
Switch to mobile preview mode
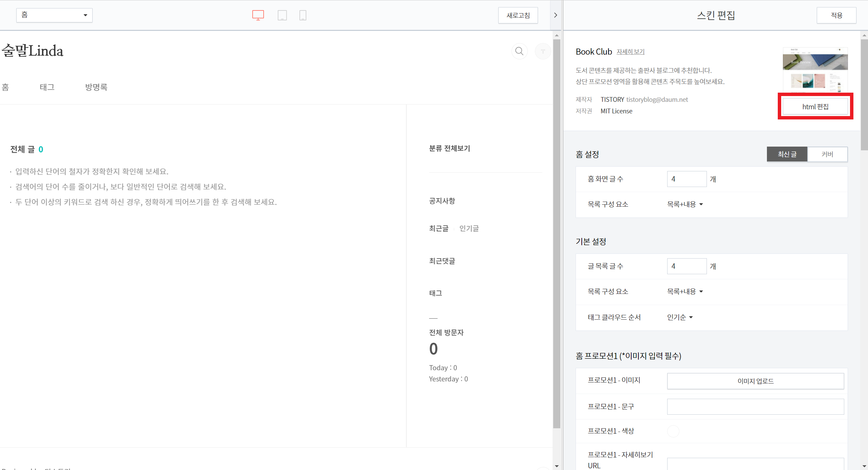303,15
